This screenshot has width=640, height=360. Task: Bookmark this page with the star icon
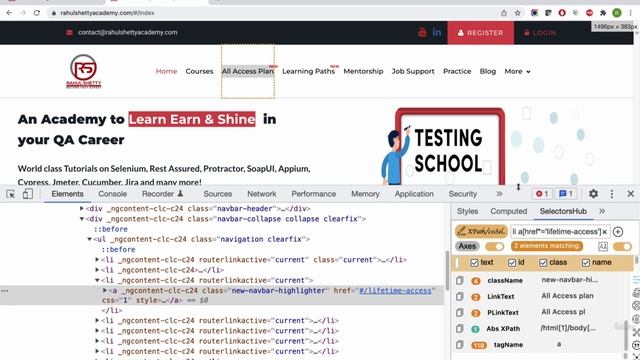tap(518, 13)
